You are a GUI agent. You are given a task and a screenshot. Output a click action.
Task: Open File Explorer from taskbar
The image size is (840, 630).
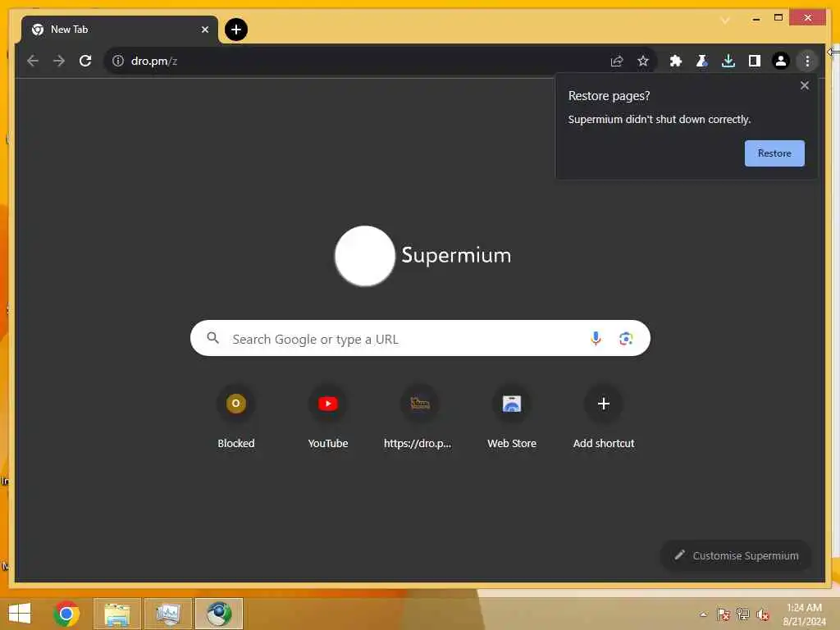[x=117, y=614]
